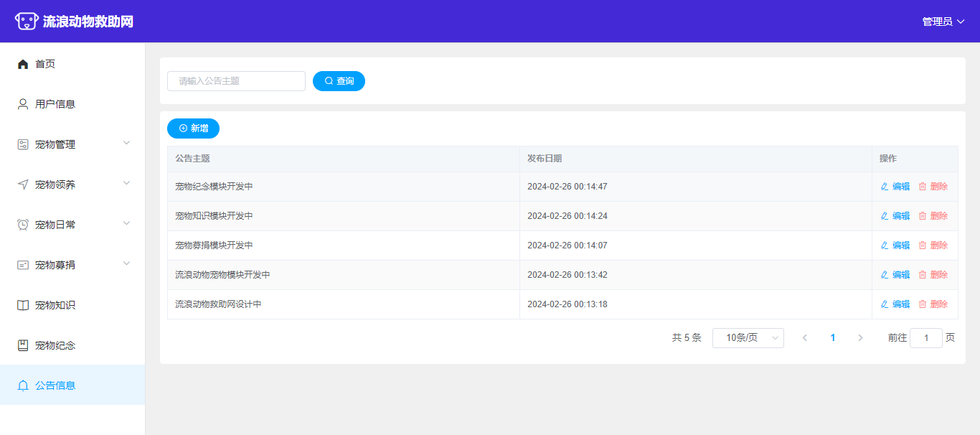Image resolution: width=980 pixels, height=435 pixels.
Task: Click the dog logo icon in header
Action: pos(27,22)
